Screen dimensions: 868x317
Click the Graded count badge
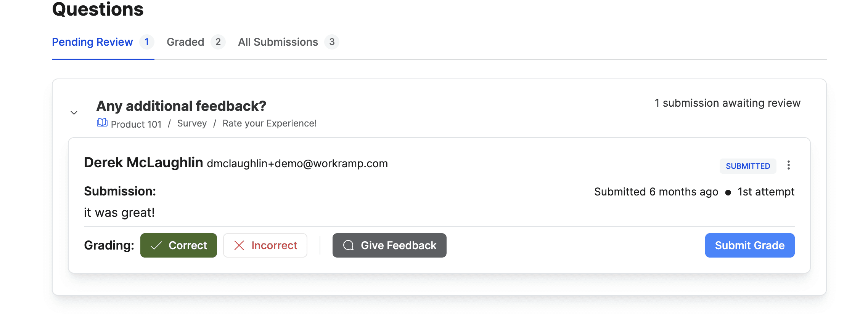pos(218,42)
